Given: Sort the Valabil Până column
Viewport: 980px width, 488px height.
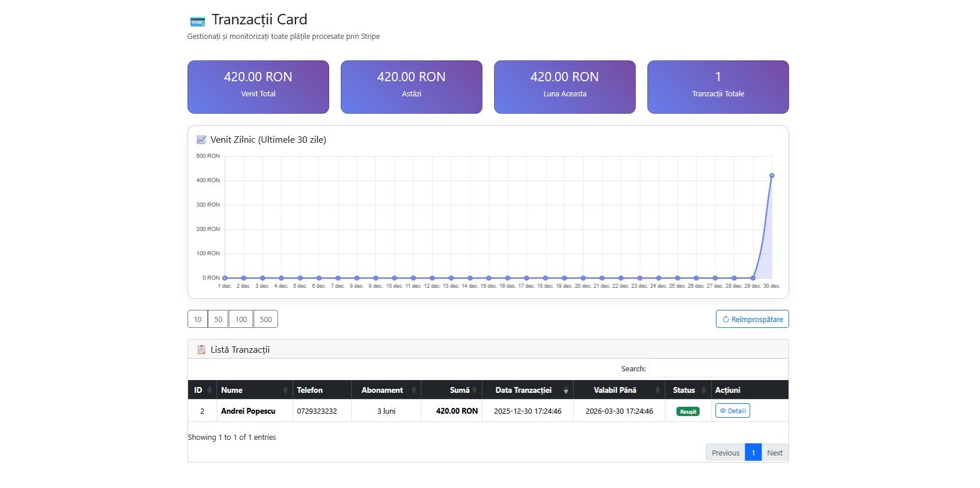Looking at the screenshot, I should pyautogui.click(x=618, y=391).
